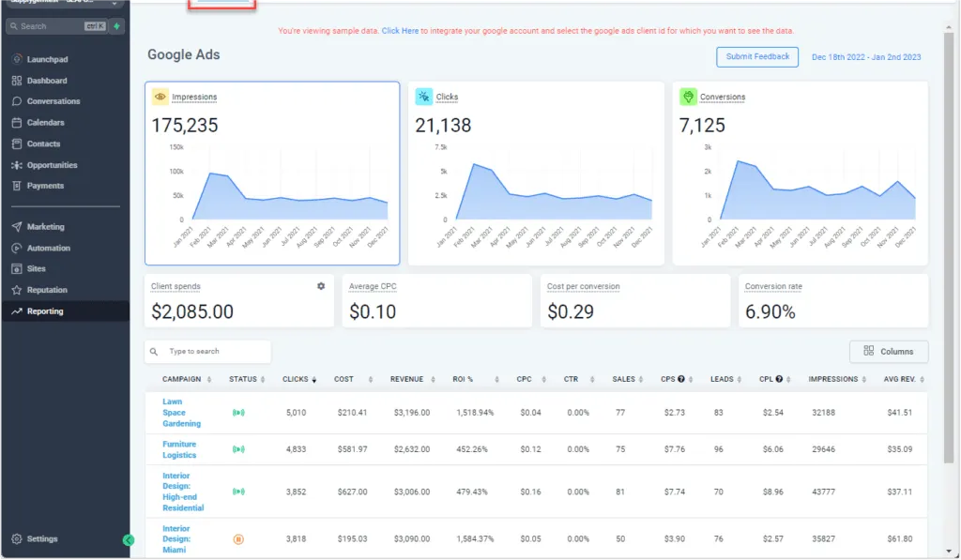Collapse the sidebar with green arrow

tap(128, 539)
